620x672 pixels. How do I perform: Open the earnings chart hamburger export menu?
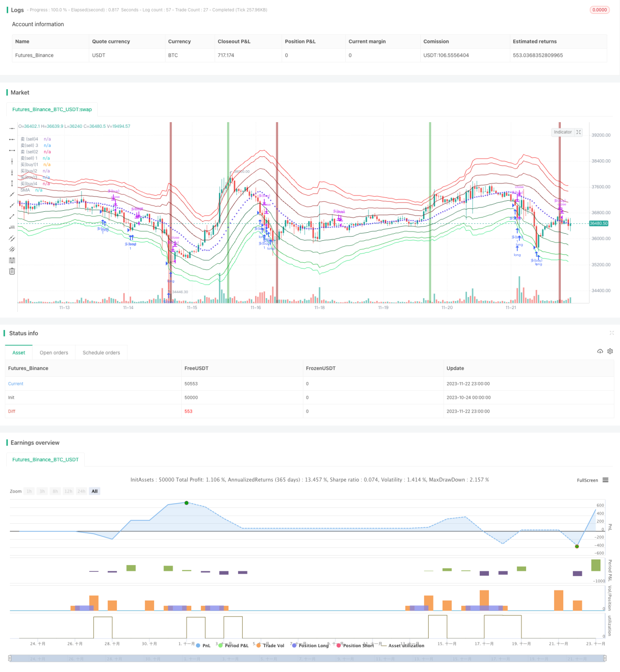[x=605, y=480]
